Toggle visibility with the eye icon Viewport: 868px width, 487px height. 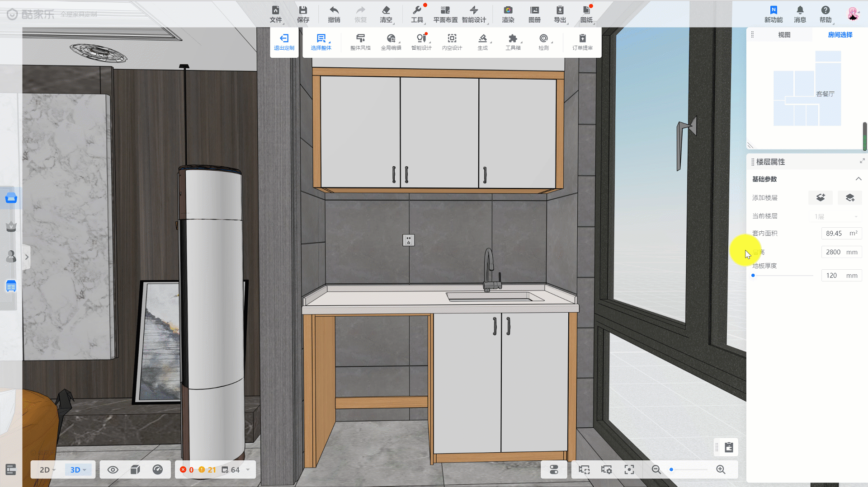[x=113, y=470]
